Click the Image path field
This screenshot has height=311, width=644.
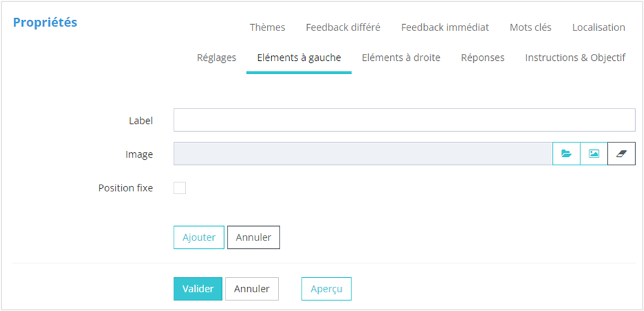tap(362, 154)
